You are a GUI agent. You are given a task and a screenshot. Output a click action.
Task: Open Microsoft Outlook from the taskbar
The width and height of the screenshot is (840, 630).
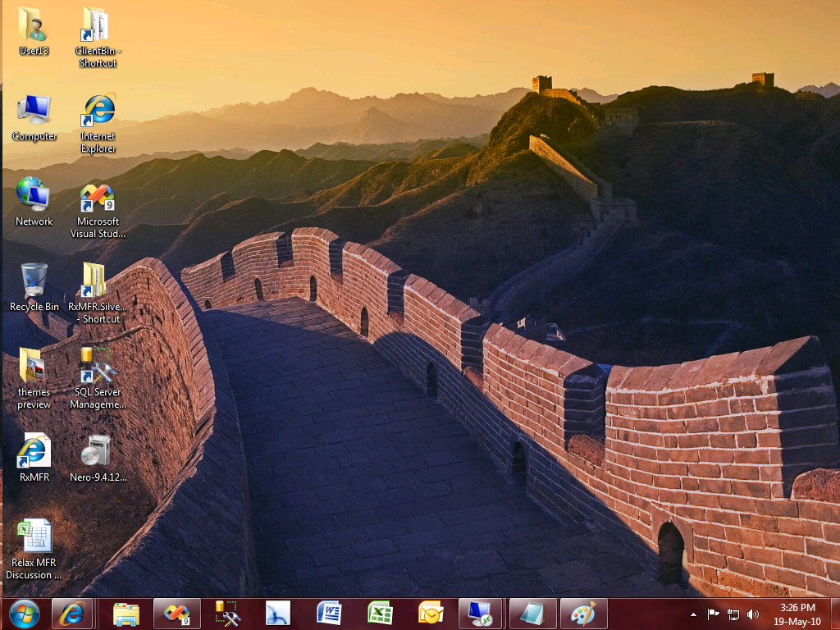click(x=430, y=614)
